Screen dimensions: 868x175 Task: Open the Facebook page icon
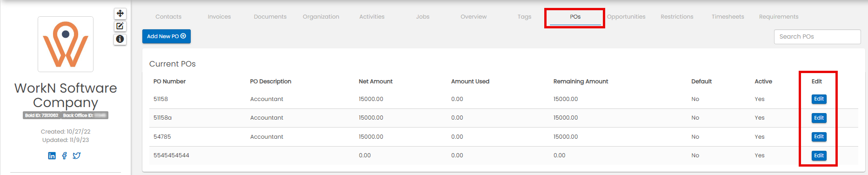pos(64,155)
